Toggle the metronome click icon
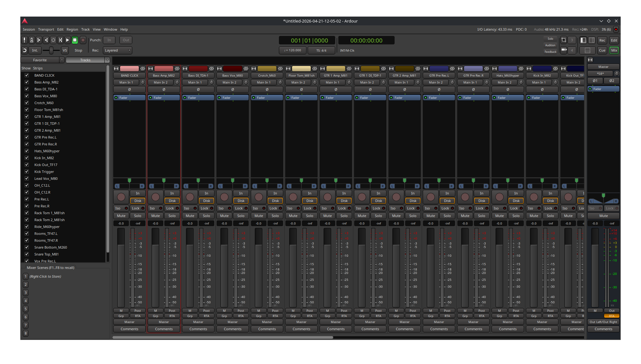Screen dimensions: 641x364 click(x=32, y=40)
